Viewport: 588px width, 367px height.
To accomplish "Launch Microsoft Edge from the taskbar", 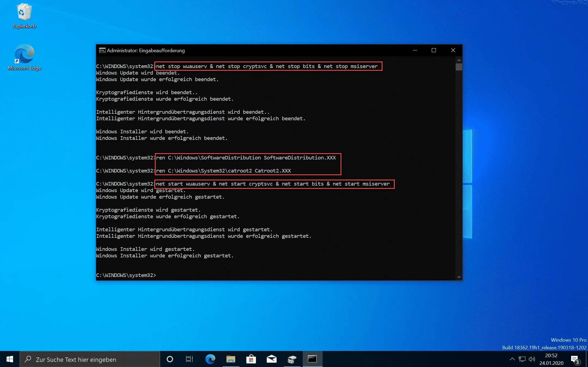I will (210, 359).
